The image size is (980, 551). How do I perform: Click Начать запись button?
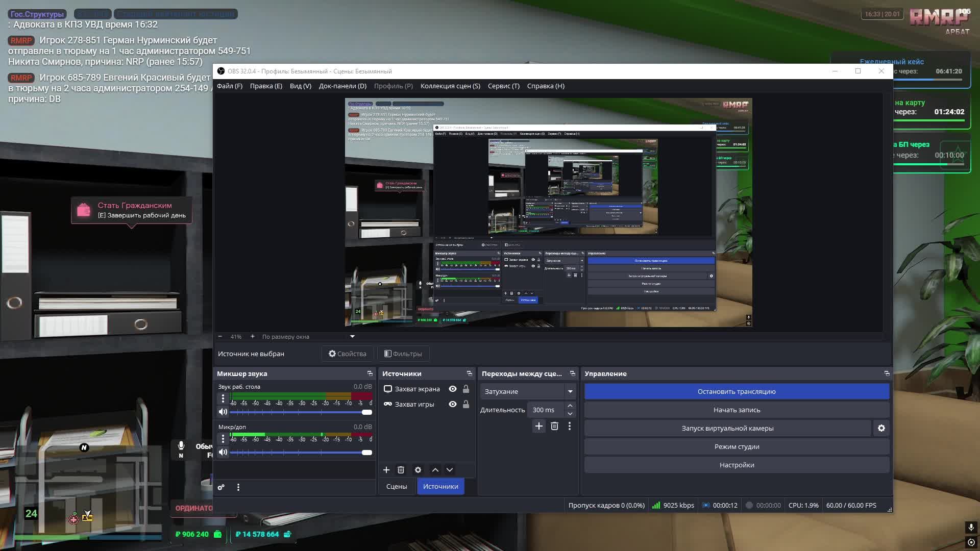tap(737, 410)
